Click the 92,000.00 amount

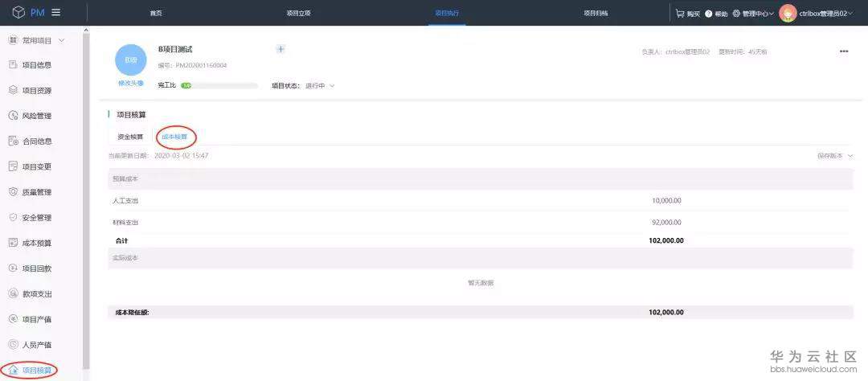(666, 222)
